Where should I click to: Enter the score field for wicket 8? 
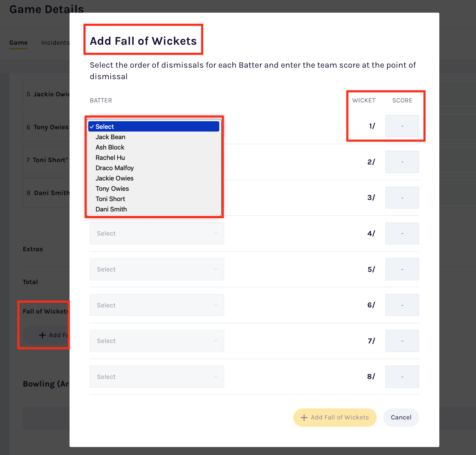402,377
